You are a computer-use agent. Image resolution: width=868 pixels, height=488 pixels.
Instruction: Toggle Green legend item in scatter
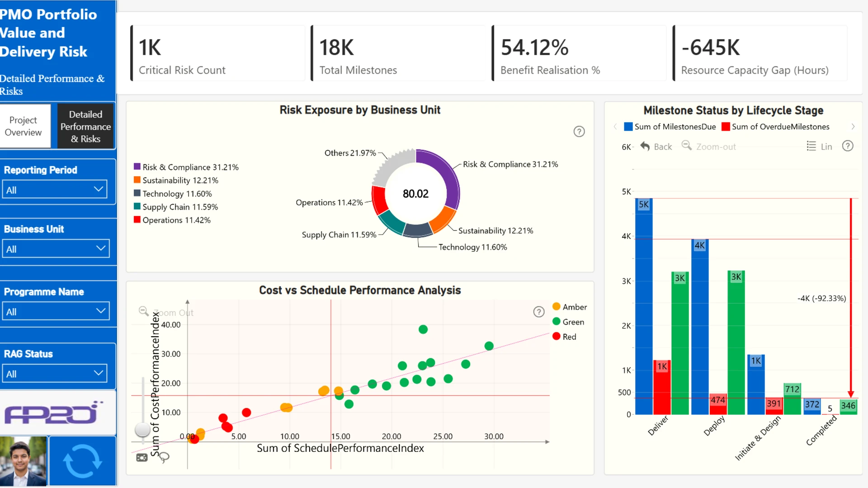tap(568, 322)
